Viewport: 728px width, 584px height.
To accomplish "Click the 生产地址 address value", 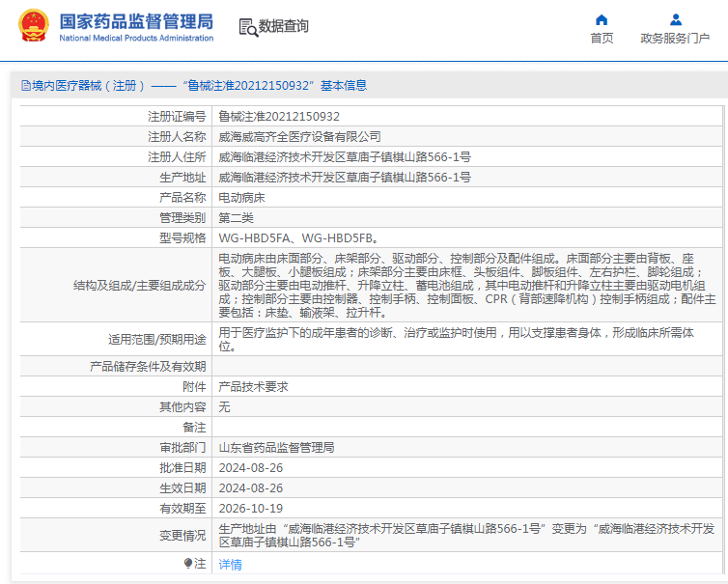I will click(x=345, y=178).
